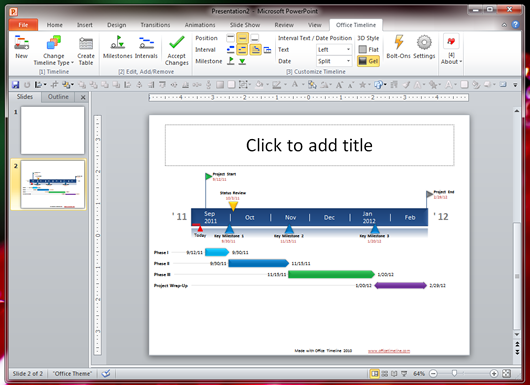Click the zoom out minus button
The height and width of the screenshot is (385, 530).
433,374
